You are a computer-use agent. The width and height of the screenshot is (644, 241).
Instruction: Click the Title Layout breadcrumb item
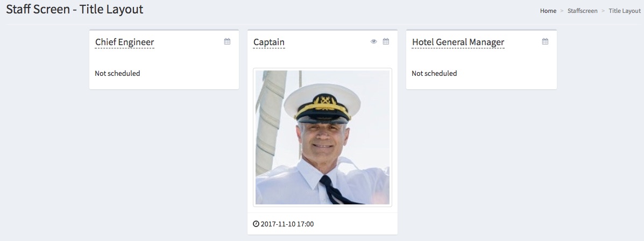625,11
